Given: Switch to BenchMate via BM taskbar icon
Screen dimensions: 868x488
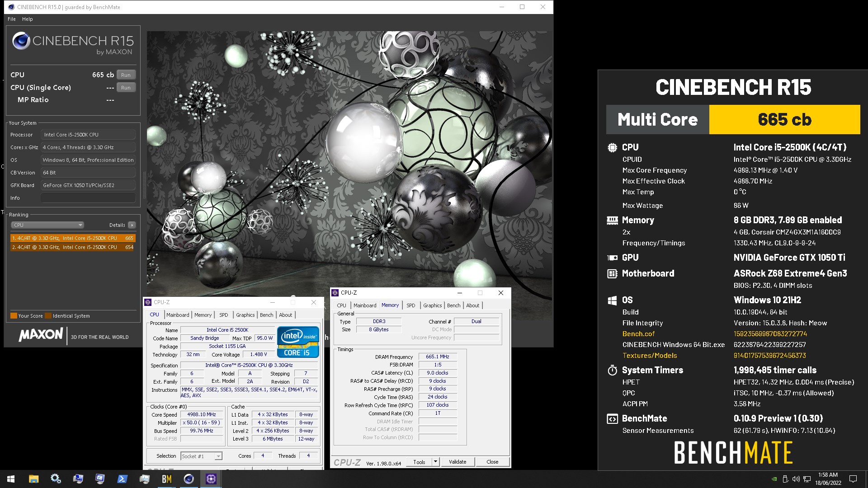Looking at the screenshot, I should (x=166, y=479).
